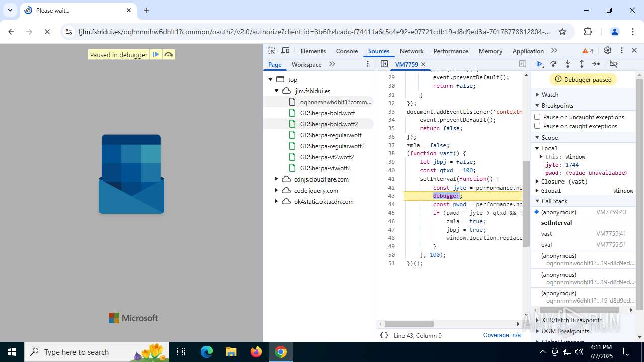Open the Chrome three-dot menu
The image size is (644, 362).
click(x=633, y=32)
